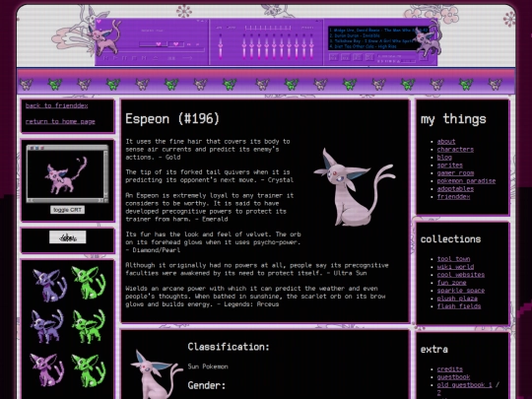Open the about link
Viewport: 532px width, 399px height.
[x=446, y=142]
